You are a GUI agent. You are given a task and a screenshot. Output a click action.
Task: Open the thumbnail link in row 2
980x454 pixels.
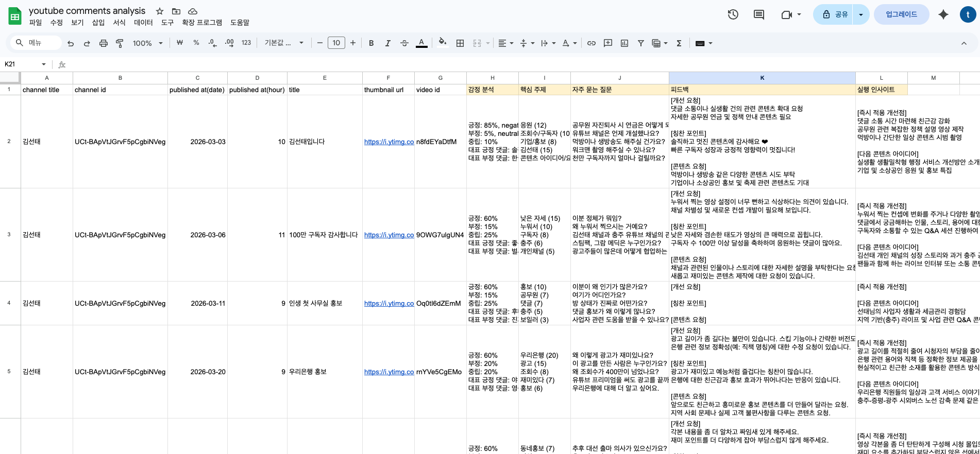[x=388, y=142]
